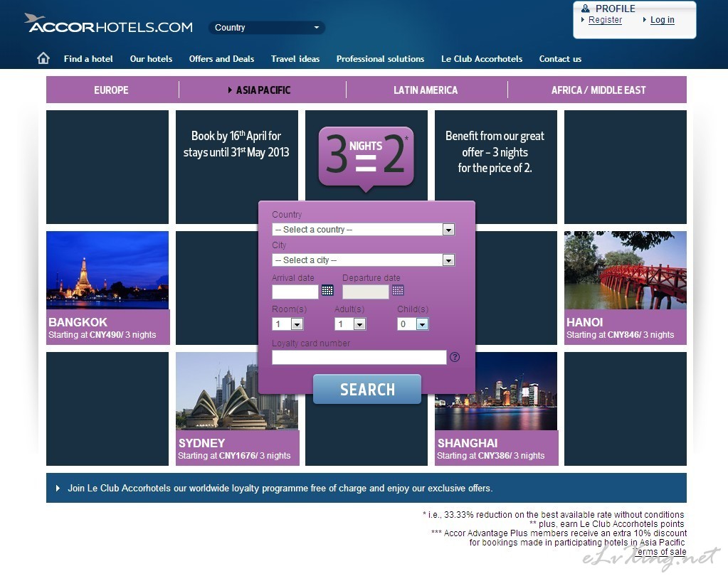Open Professional solutions menu
728x581 pixels.
coord(380,59)
